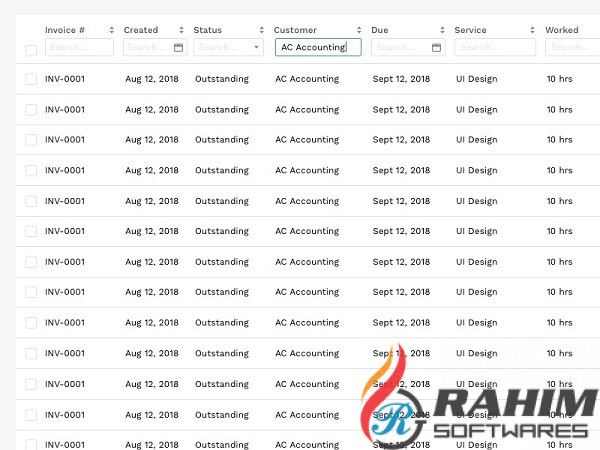
Task: Sort by the Service column arrows
Action: coord(532,30)
